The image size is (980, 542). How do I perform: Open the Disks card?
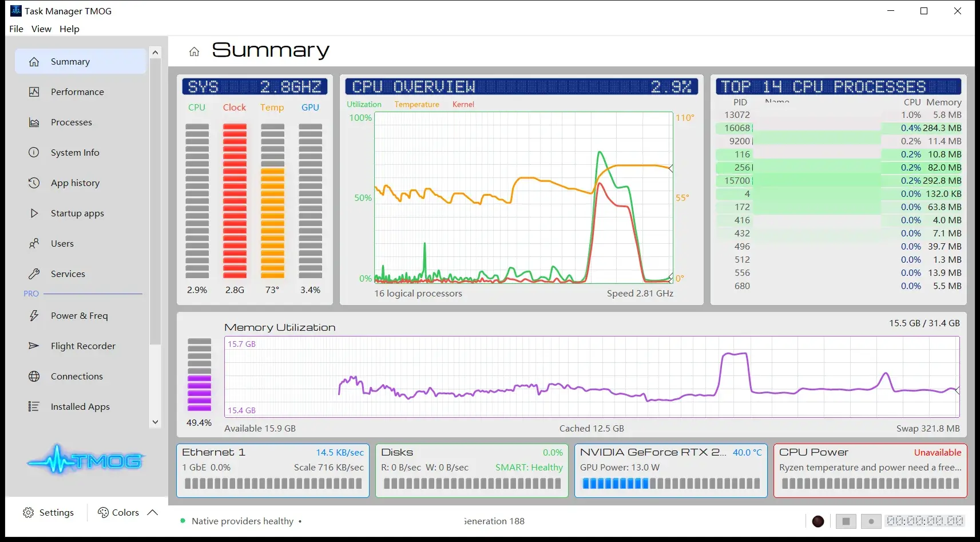472,470
